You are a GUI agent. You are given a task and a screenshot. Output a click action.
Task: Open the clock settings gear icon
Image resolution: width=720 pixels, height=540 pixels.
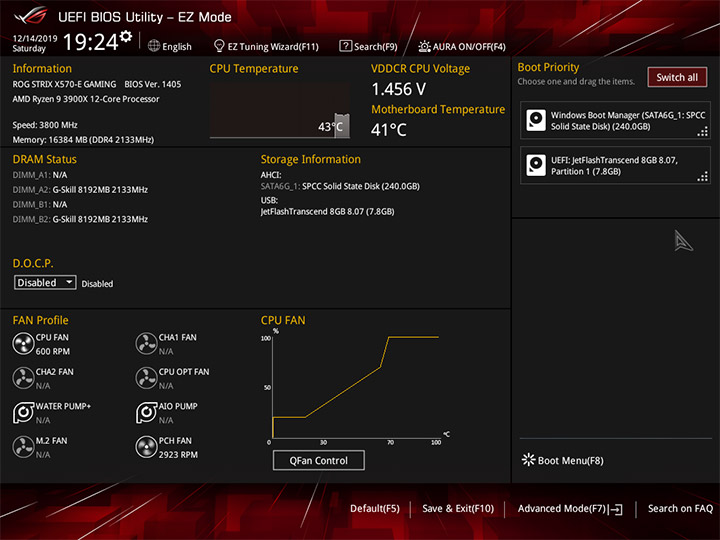(126, 36)
